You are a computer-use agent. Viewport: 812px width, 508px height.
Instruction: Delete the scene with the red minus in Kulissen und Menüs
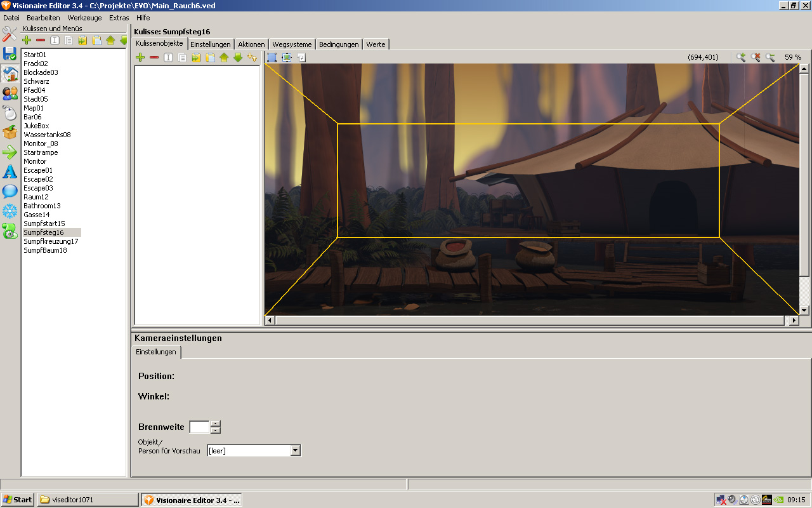[x=41, y=41]
